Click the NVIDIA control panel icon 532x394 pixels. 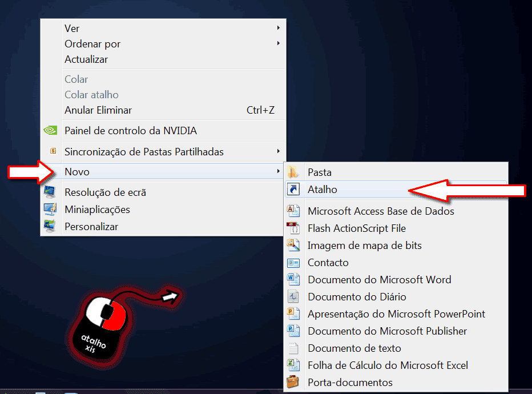(50, 130)
